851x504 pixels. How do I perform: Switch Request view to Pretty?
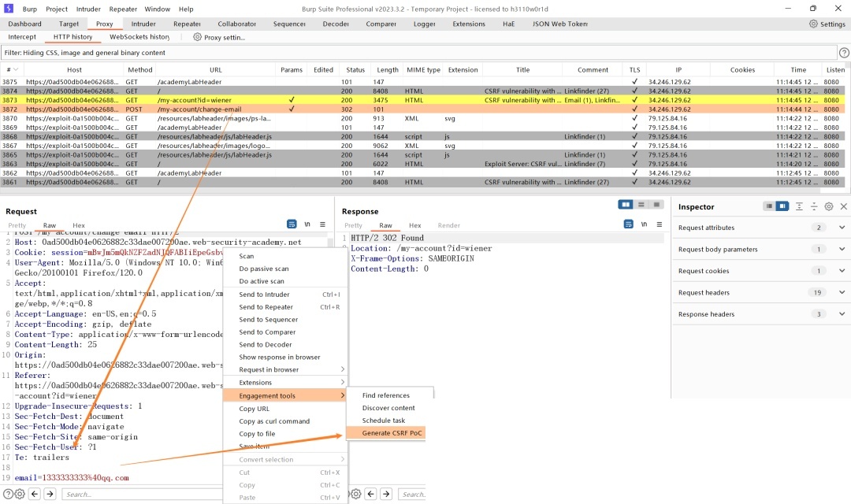pyautogui.click(x=17, y=225)
